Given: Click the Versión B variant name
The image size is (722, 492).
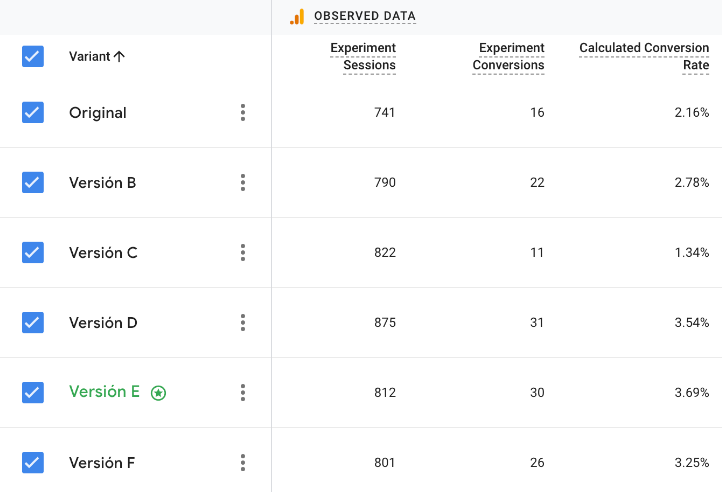Looking at the screenshot, I should tap(102, 183).
